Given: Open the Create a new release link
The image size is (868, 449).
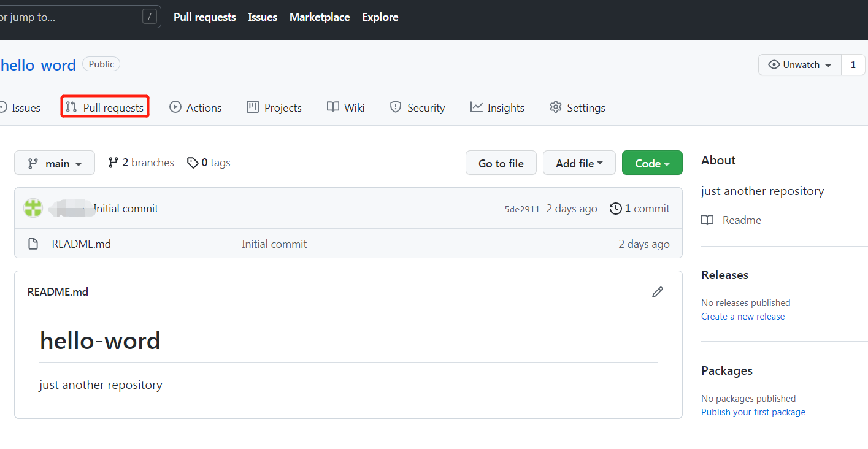Looking at the screenshot, I should [x=742, y=316].
